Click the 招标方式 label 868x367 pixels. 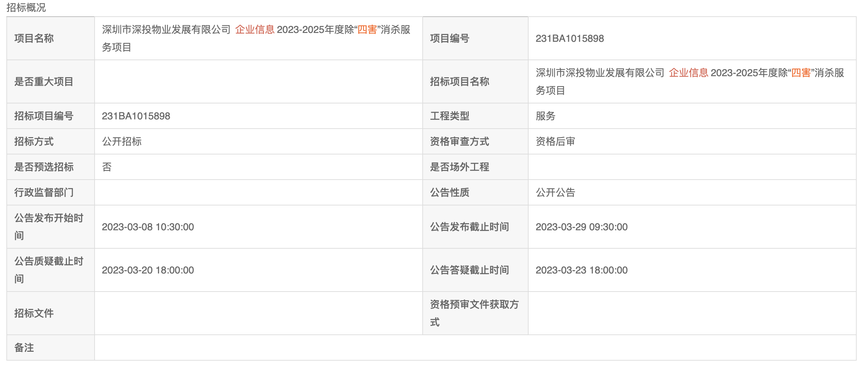tap(34, 141)
